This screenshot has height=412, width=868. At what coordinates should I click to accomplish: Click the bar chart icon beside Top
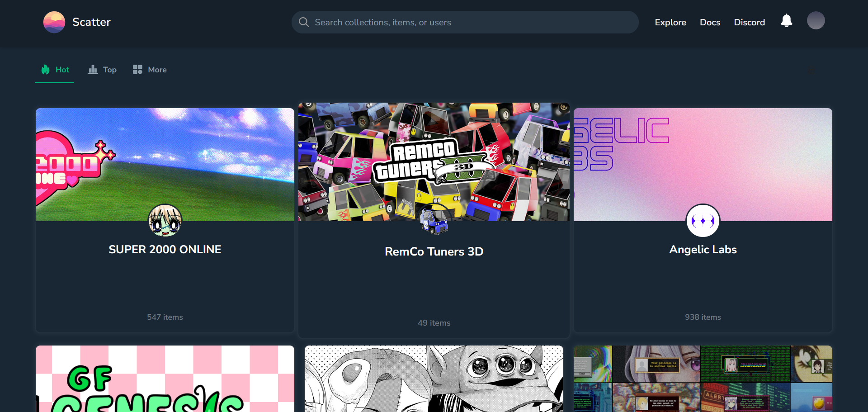pos(93,69)
